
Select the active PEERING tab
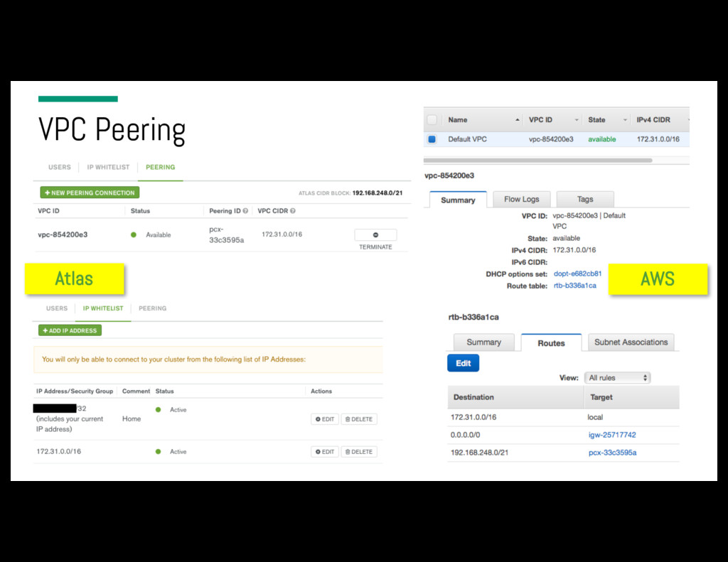point(160,167)
